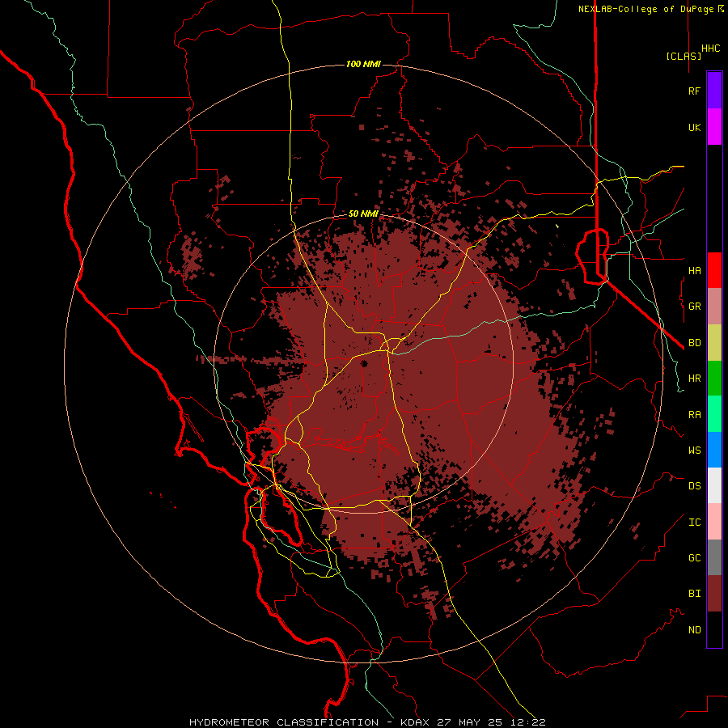Image resolution: width=728 pixels, height=728 pixels.
Task: Click the HYDROMETEOR CLASSIFICATION title text
Action: tap(284, 722)
